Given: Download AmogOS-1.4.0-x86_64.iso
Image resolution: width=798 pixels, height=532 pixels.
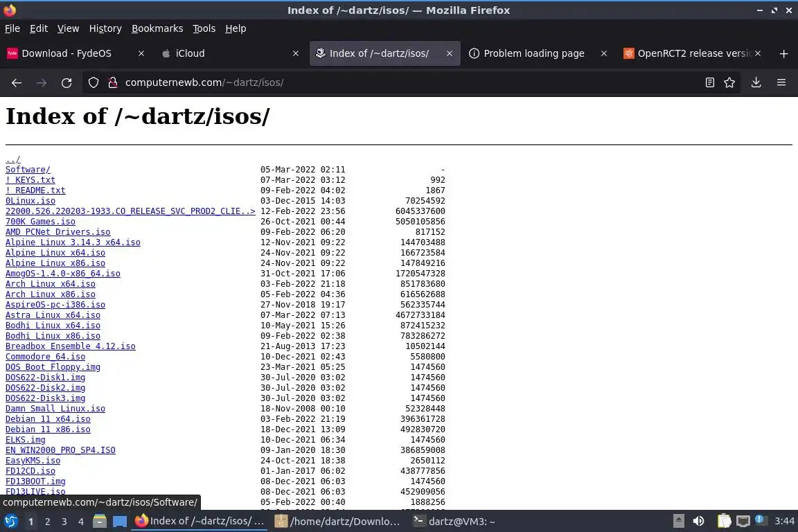Looking at the screenshot, I should pos(63,274).
